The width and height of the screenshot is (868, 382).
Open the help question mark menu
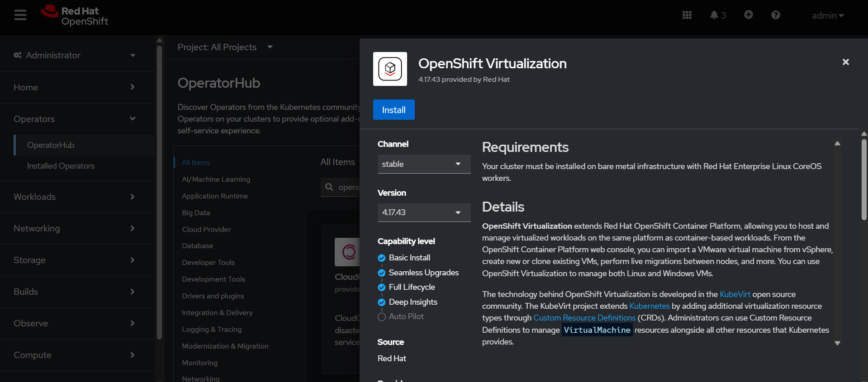tap(775, 15)
